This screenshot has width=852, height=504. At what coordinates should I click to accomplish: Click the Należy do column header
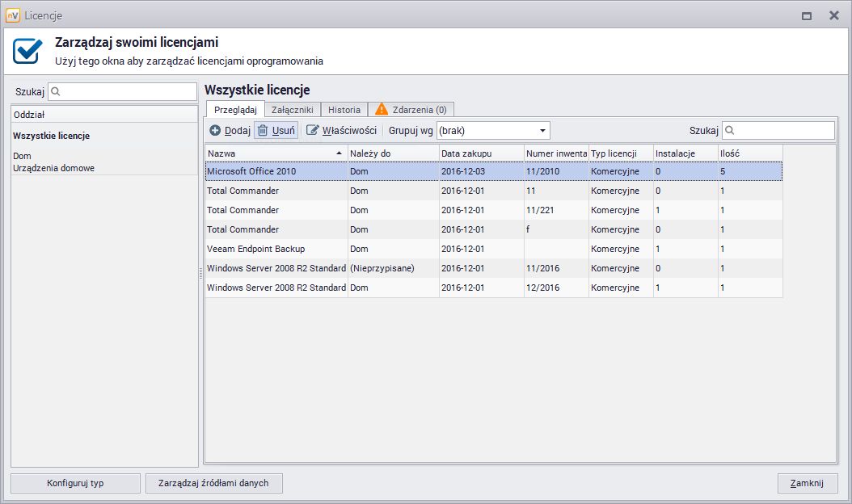tap(394, 153)
